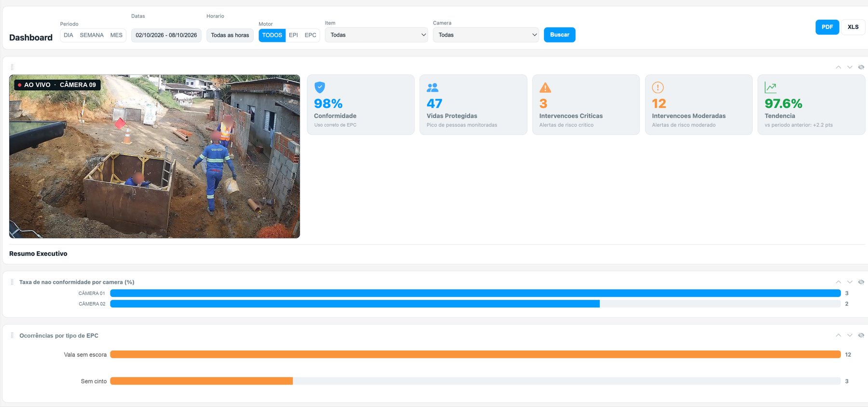Screen dimensions: 868x407
Task: Move the live camera panel down
Action: point(850,67)
